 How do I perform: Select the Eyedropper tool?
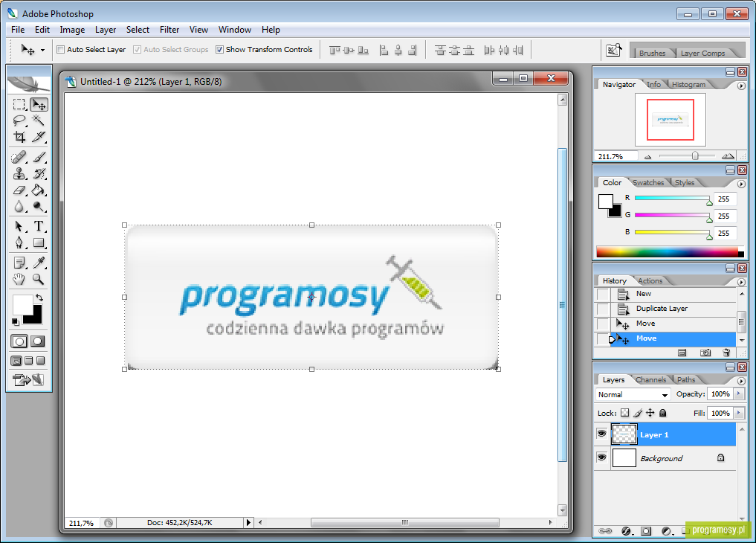pyautogui.click(x=39, y=263)
